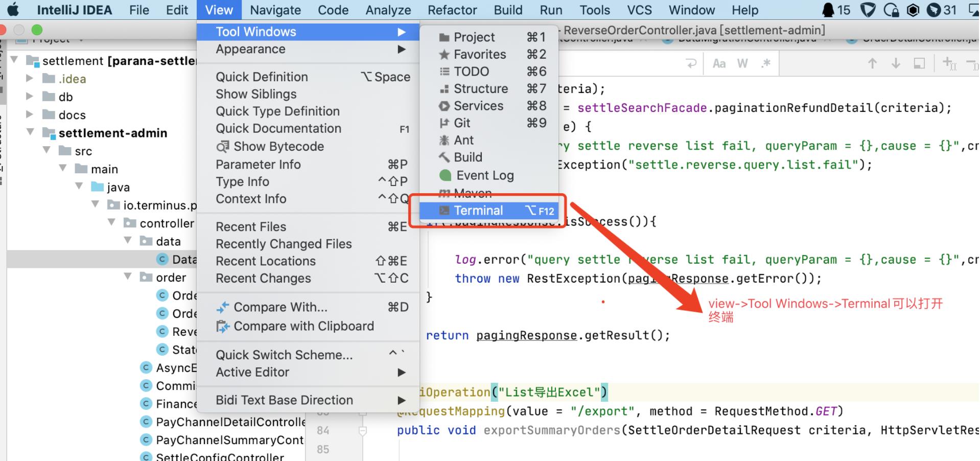Screen dimensions: 980x461
Task: Open the Code menu
Action: 333,10
